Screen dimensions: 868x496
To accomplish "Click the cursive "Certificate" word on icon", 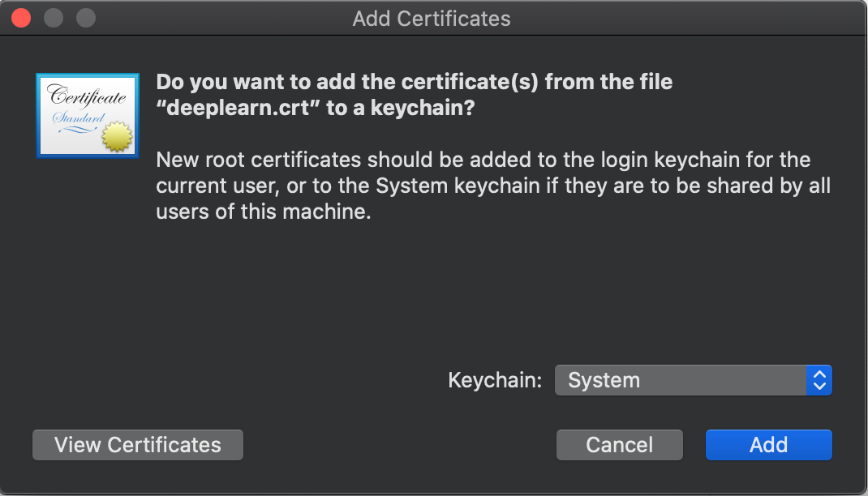I will 87,96.
